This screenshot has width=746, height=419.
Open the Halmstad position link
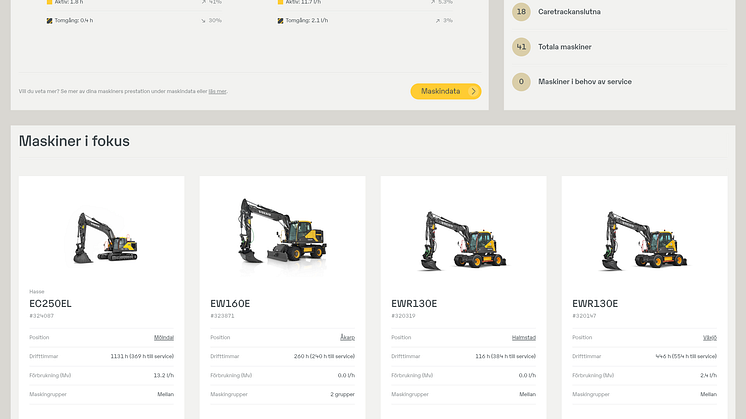click(x=524, y=338)
